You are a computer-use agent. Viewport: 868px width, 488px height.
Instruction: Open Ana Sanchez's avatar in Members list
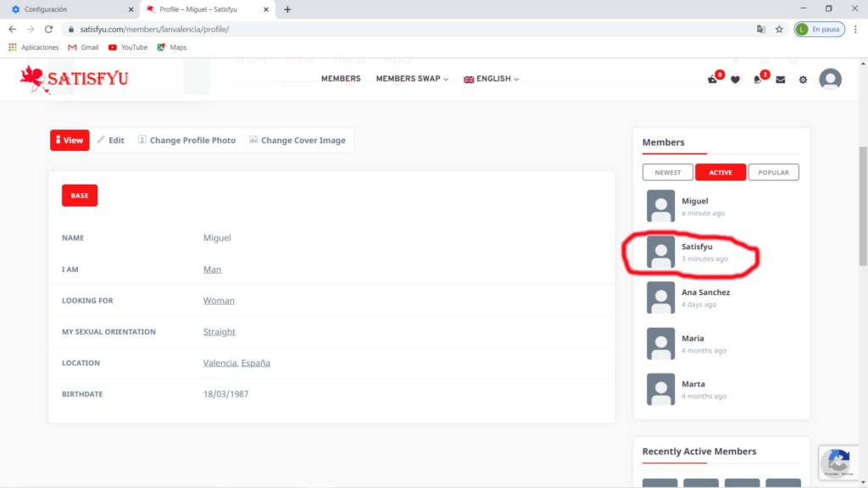(x=660, y=297)
